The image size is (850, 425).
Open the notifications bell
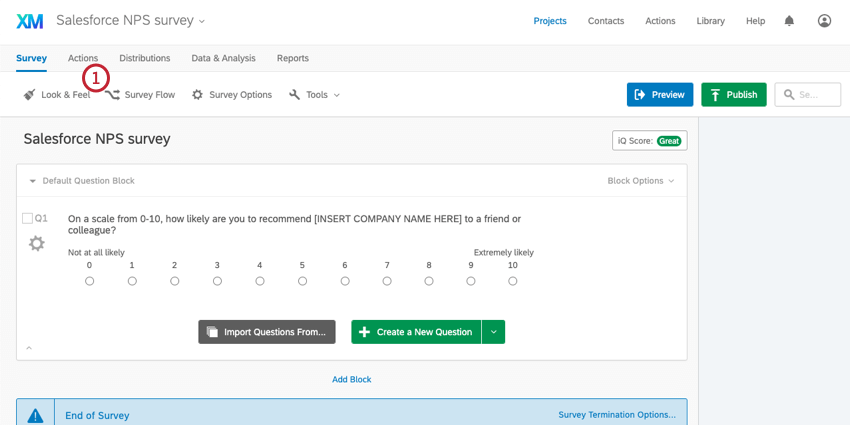(789, 21)
